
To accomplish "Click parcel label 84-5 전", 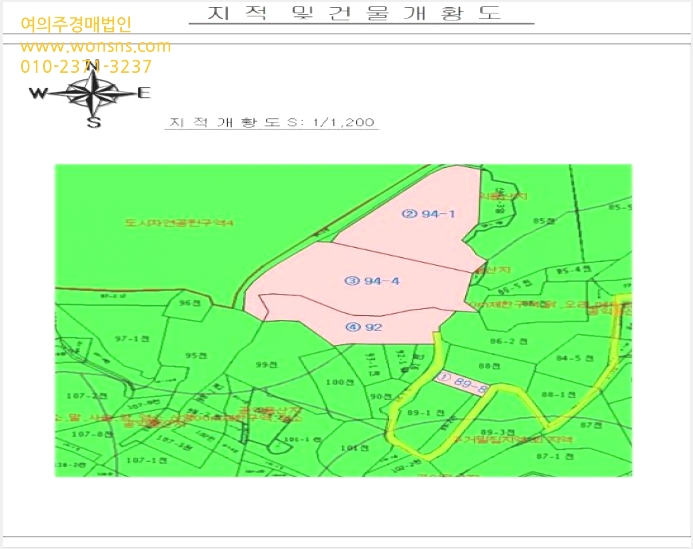I will click(x=575, y=358).
